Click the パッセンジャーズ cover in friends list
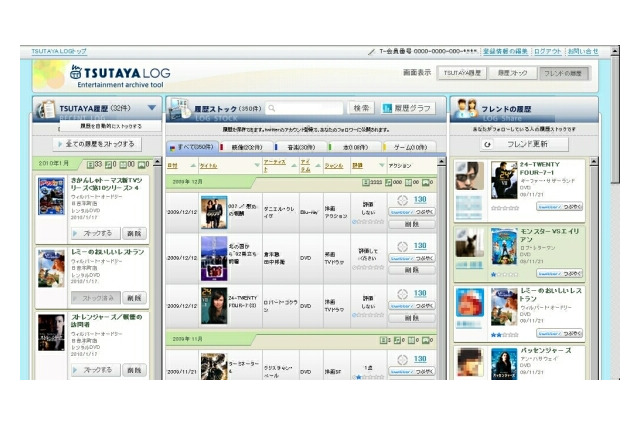 click(504, 364)
